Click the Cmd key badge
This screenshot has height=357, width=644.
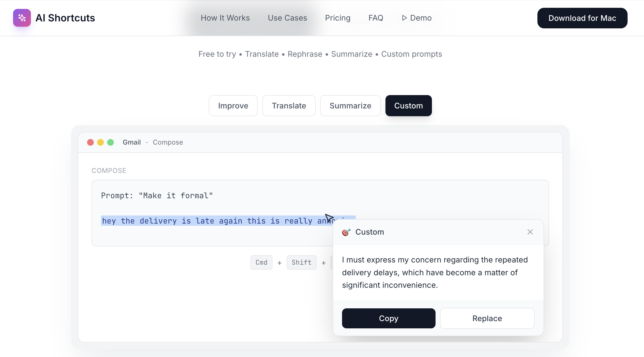261,262
